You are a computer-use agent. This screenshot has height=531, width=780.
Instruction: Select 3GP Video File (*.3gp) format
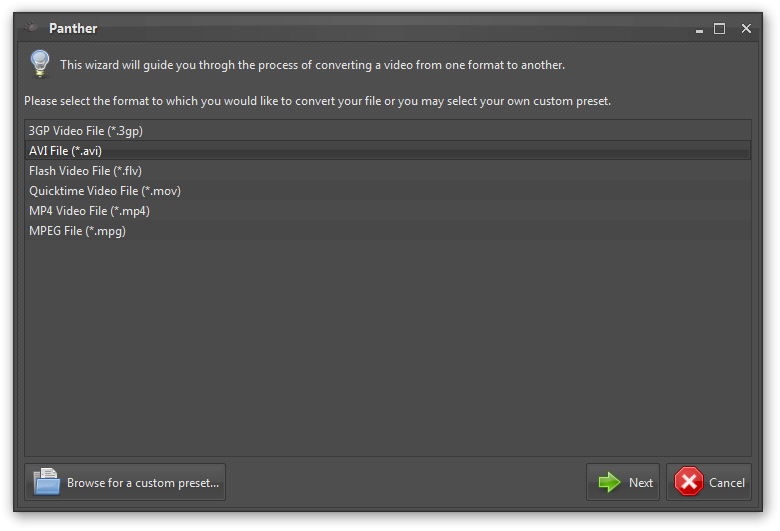[x=88, y=131]
